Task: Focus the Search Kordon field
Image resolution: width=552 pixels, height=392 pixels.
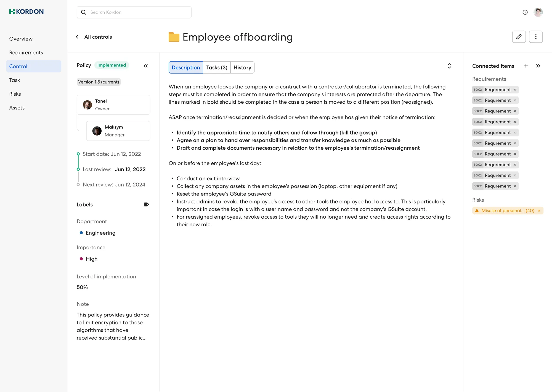Action: pyautogui.click(x=134, y=12)
